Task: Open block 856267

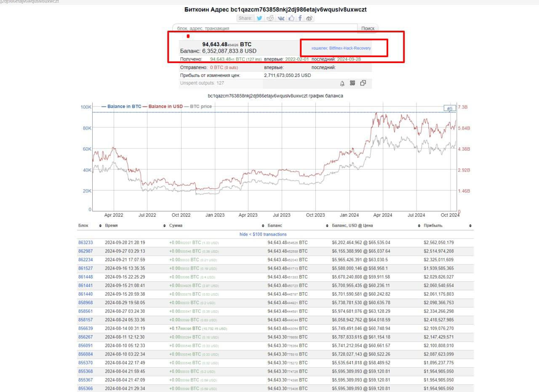Action: click(x=85, y=337)
